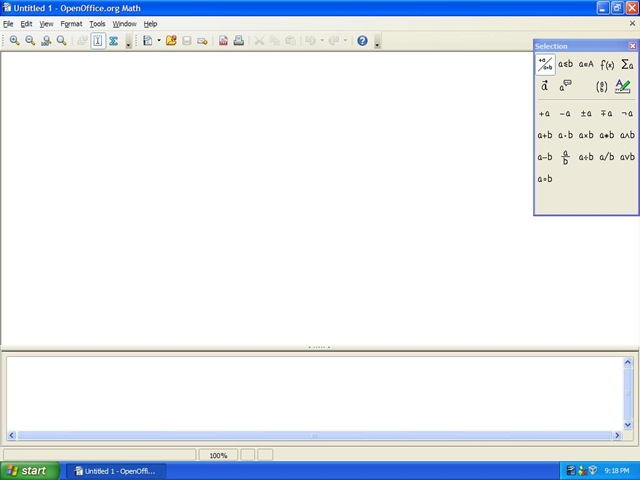Select Others category a with bubble
This screenshot has height=480, width=640.
pyautogui.click(x=566, y=86)
